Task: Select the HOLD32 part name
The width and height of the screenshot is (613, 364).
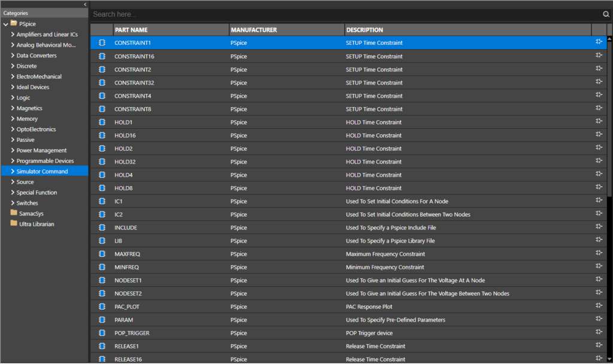Action: (125, 162)
